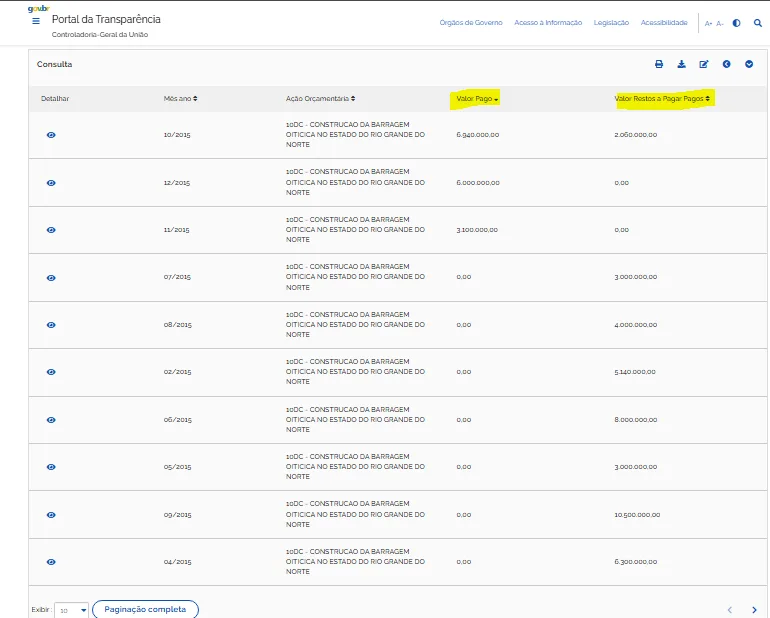Sort by Valor Pago column

pos(477,99)
